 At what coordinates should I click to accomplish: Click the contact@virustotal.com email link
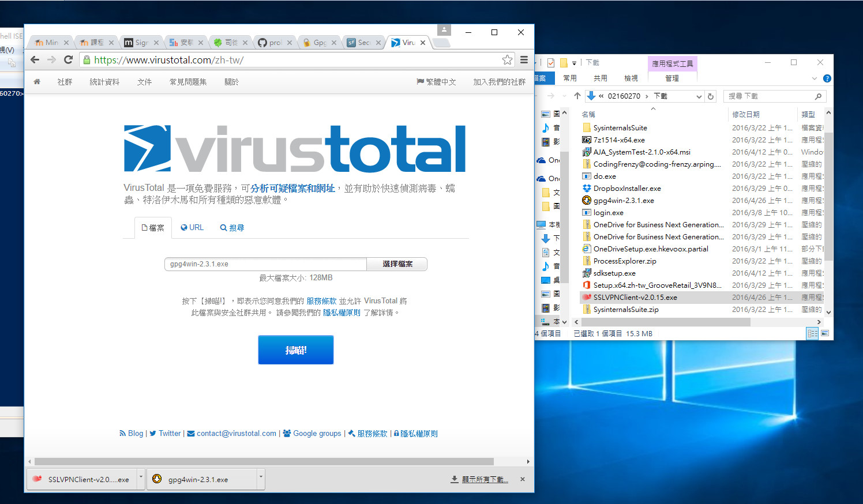232,434
